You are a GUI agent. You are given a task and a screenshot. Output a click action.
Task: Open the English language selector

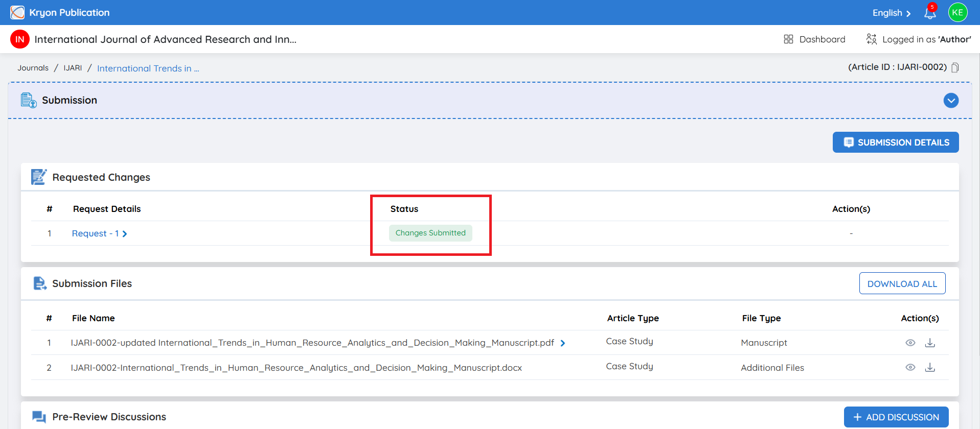[x=891, y=13]
